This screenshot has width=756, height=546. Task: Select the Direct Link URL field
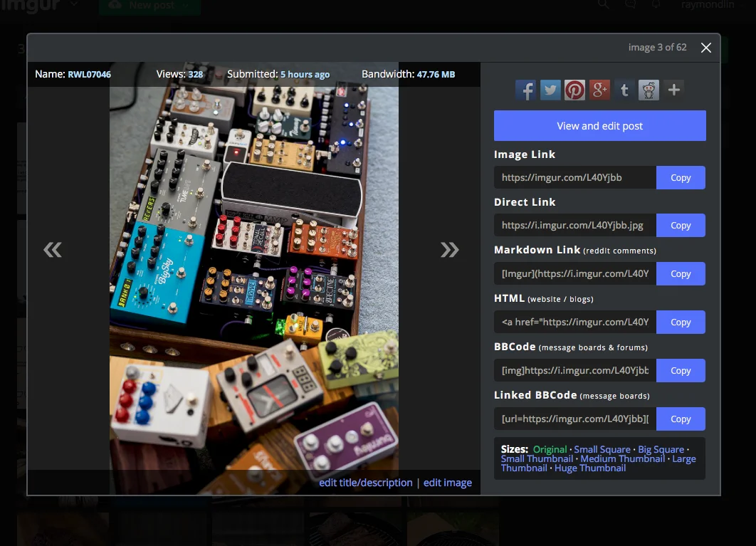coord(575,225)
